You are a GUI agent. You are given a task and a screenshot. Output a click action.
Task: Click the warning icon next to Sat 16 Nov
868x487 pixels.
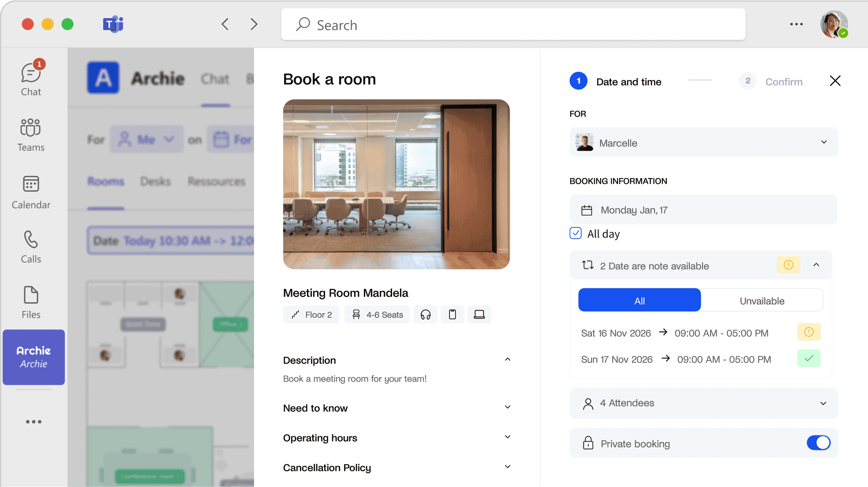(808, 332)
